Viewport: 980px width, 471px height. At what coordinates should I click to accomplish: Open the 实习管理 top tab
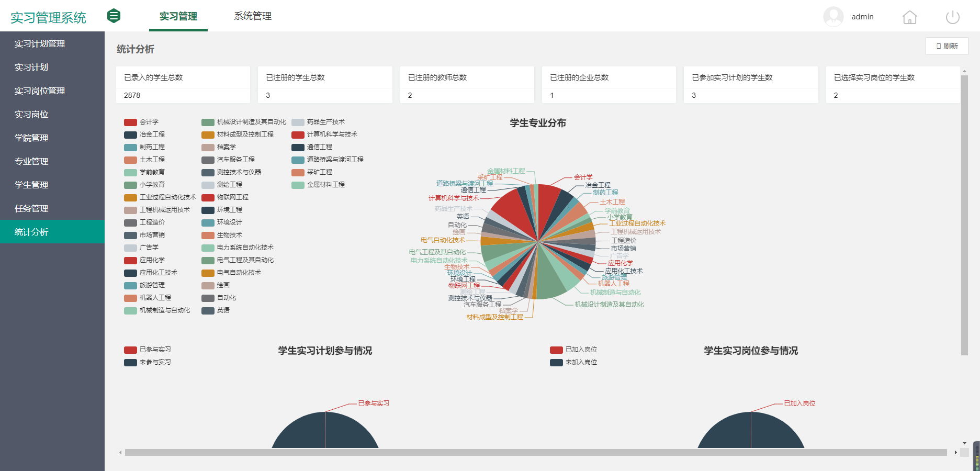(x=178, y=16)
